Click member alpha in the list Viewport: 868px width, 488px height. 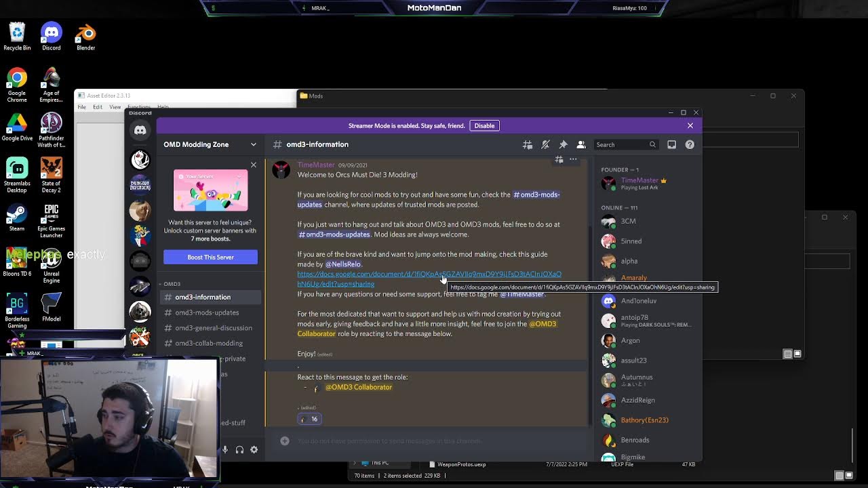648,261
